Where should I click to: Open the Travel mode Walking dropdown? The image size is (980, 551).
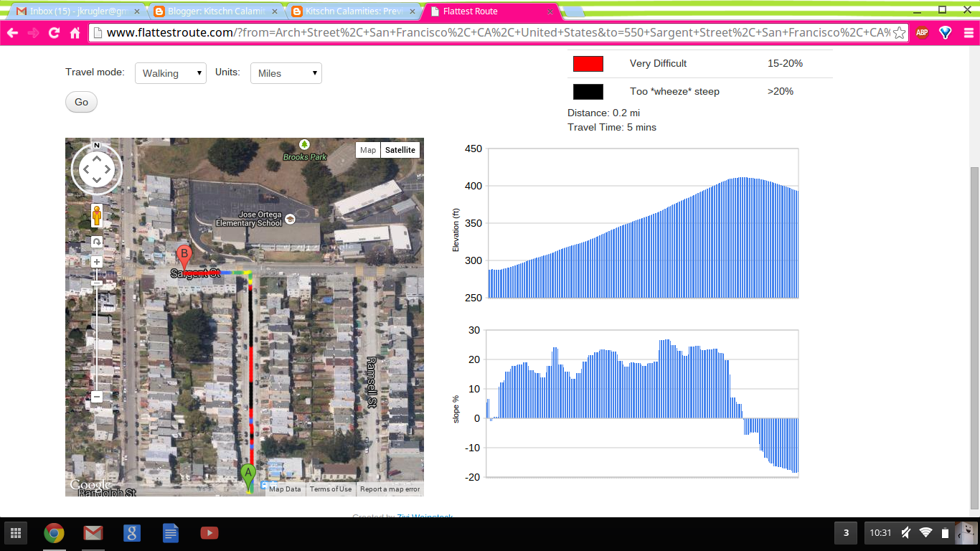(171, 73)
